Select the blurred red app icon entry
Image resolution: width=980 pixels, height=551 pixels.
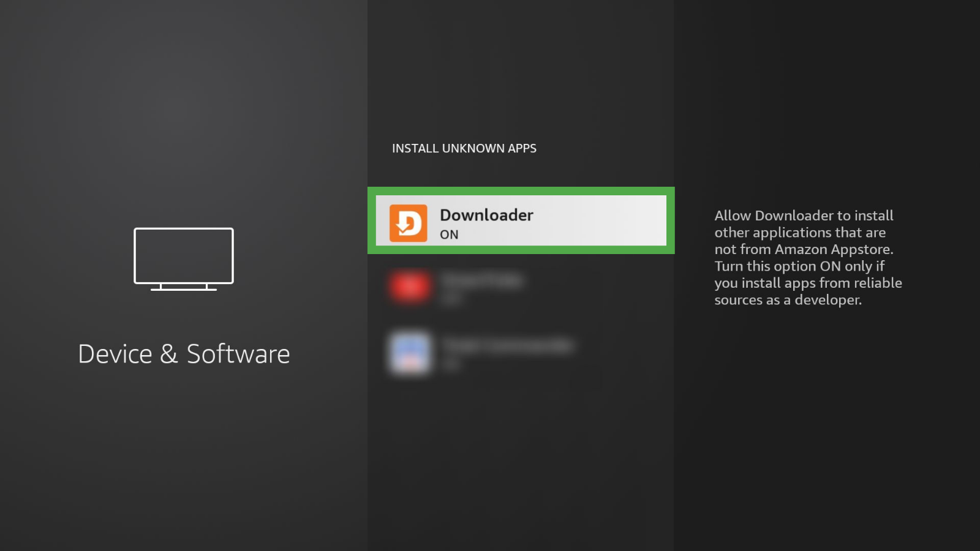pos(521,287)
